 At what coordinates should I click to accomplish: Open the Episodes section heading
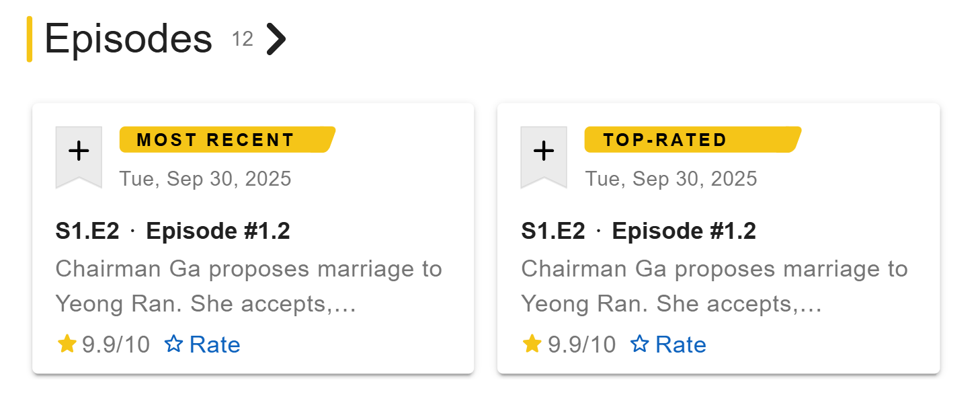click(128, 39)
